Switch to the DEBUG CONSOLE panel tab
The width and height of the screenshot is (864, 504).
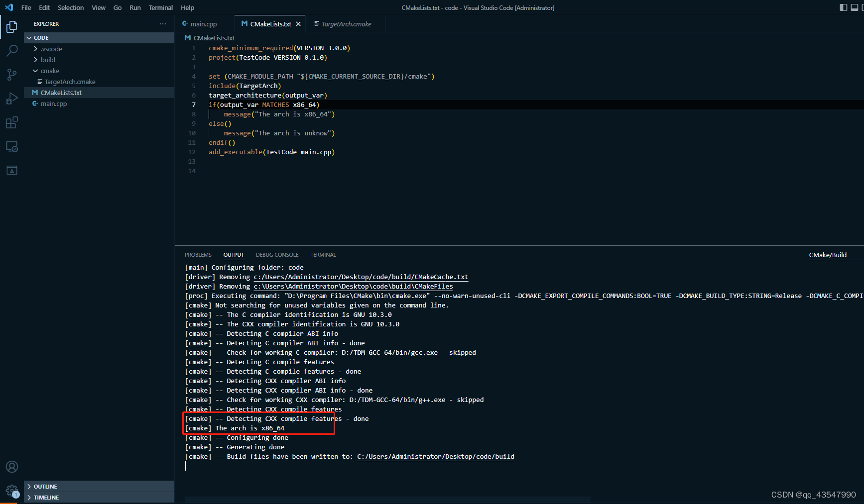coord(277,254)
